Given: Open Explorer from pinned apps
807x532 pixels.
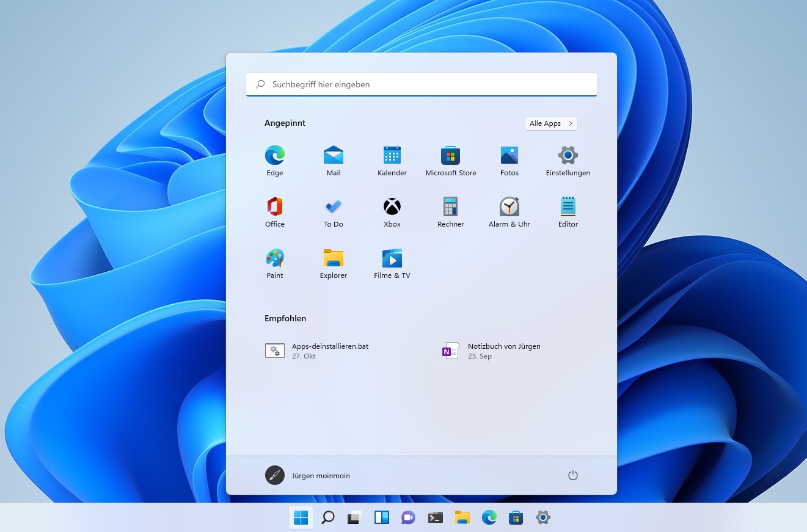Looking at the screenshot, I should [x=334, y=263].
